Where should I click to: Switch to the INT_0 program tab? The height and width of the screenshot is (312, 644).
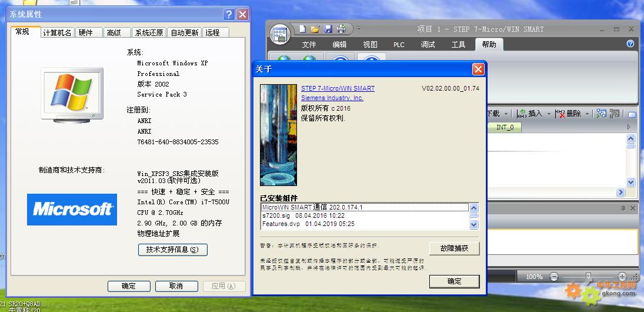505,127
